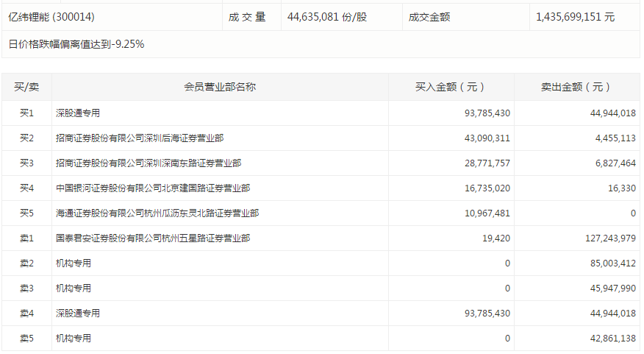Click the buy amount 10,967,481
The image size is (644, 354).
(487, 213)
